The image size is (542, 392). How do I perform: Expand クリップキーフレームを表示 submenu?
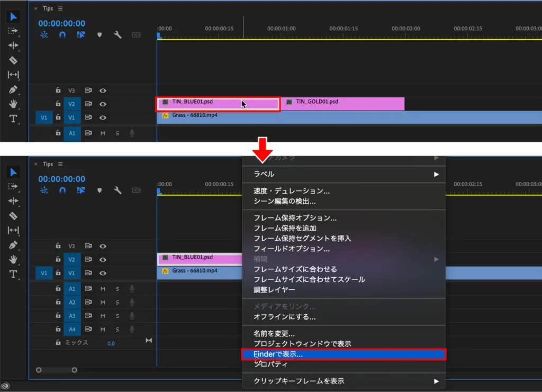coord(344,381)
